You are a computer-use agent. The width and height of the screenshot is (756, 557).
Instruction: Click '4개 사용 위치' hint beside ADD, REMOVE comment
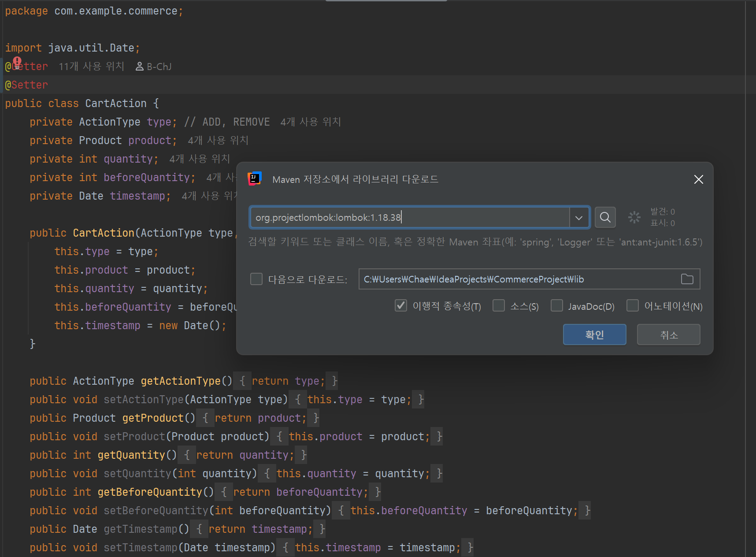click(311, 122)
